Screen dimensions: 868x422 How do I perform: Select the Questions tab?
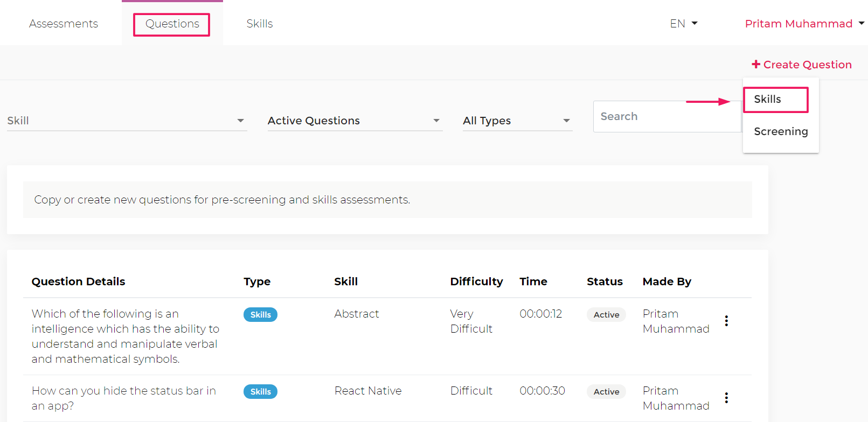coord(172,24)
